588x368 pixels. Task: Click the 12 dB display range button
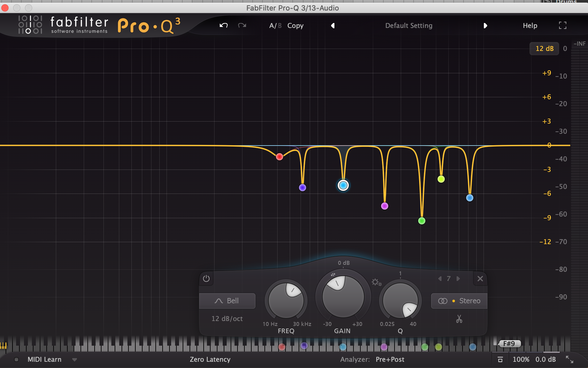(544, 49)
